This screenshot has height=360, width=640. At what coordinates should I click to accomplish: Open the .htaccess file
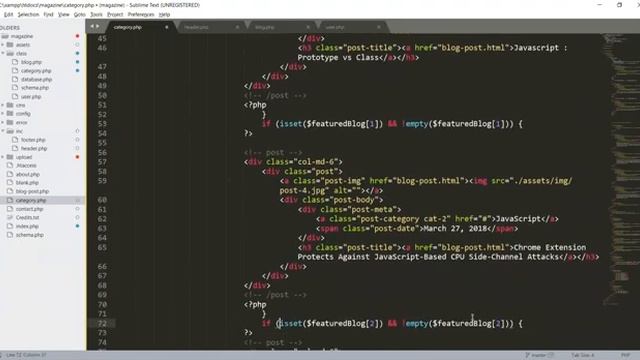point(26,166)
